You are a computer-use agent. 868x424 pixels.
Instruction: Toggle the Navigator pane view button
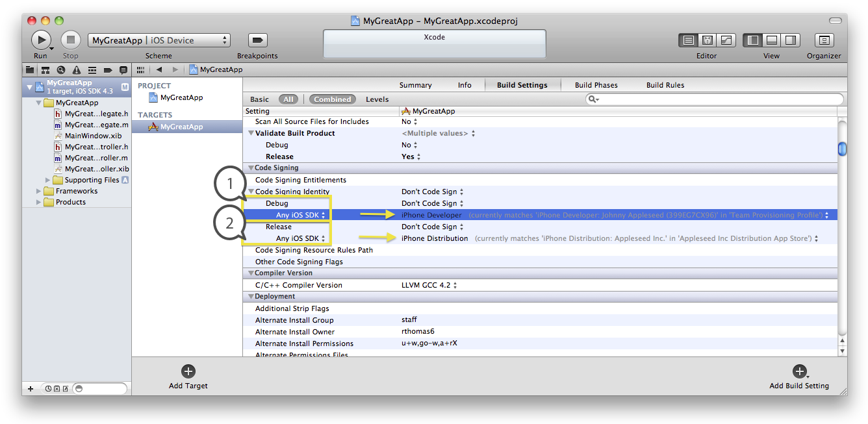coord(753,40)
